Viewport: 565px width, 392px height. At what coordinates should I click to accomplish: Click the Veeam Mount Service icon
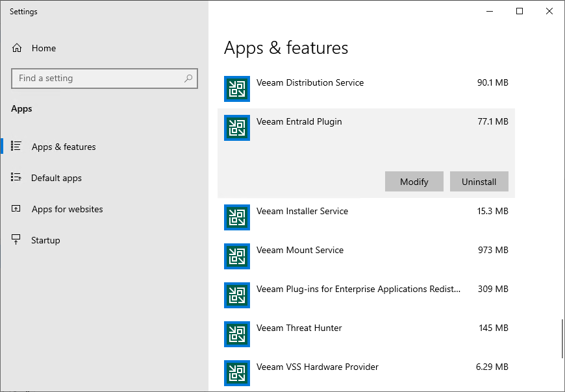click(237, 256)
